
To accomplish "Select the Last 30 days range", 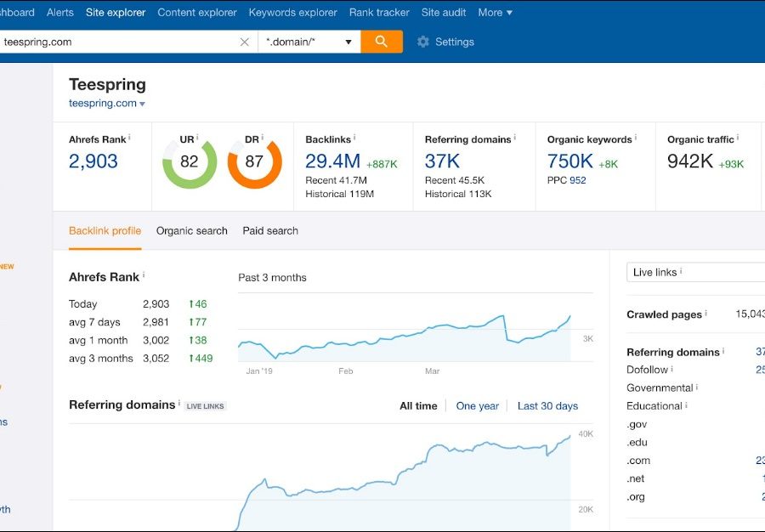I will [x=547, y=406].
